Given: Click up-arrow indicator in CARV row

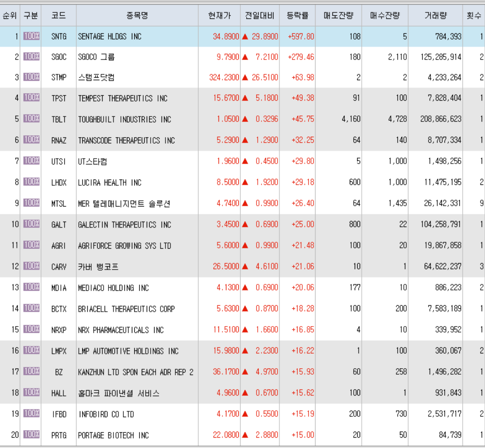Looking at the screenshot, I should tap(245, 267).
